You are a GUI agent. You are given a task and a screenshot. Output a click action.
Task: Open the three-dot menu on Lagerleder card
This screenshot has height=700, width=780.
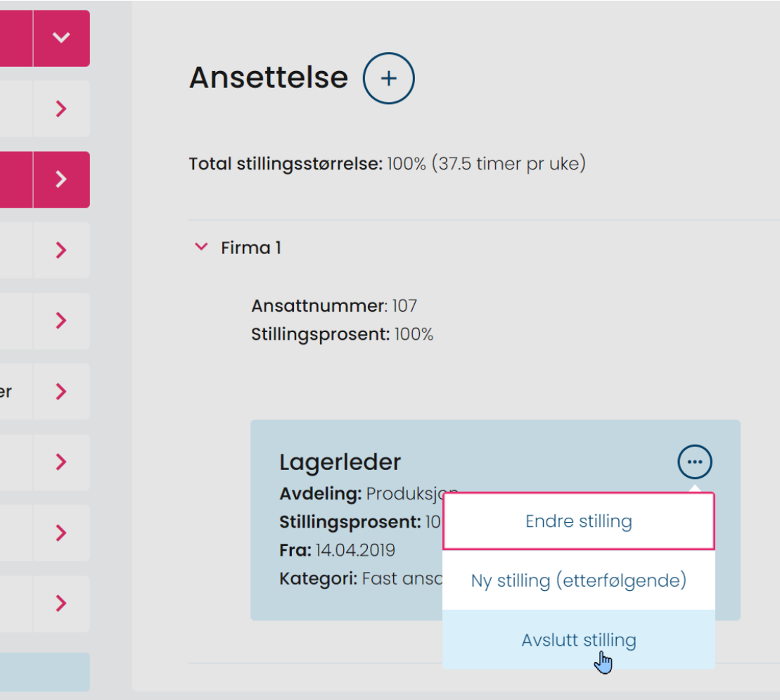(x=695, y=462)
